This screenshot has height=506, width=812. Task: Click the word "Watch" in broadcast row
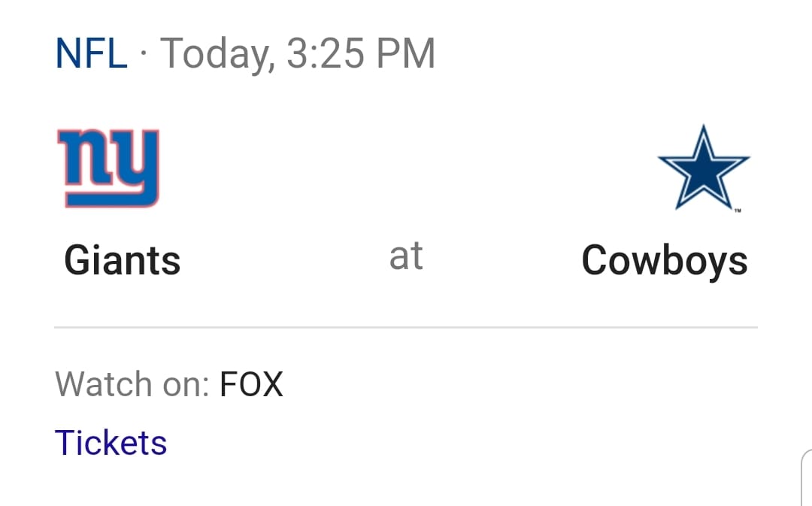click(102, 384)
